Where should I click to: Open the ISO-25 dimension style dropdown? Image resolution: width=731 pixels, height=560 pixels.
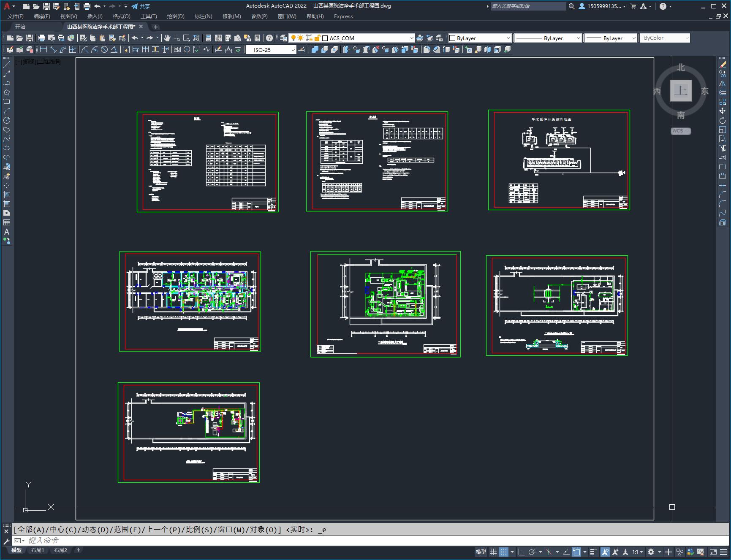(271, 50)
